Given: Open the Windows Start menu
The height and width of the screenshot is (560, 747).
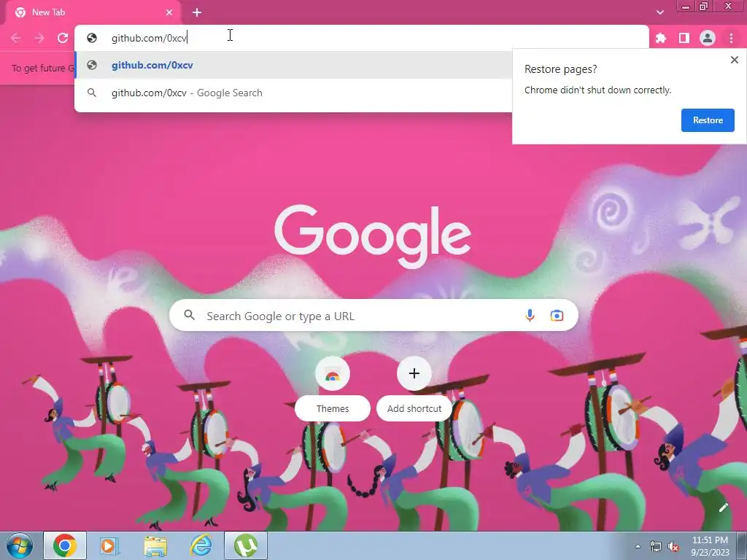Looking at the screenshot, I should [20, 545].
